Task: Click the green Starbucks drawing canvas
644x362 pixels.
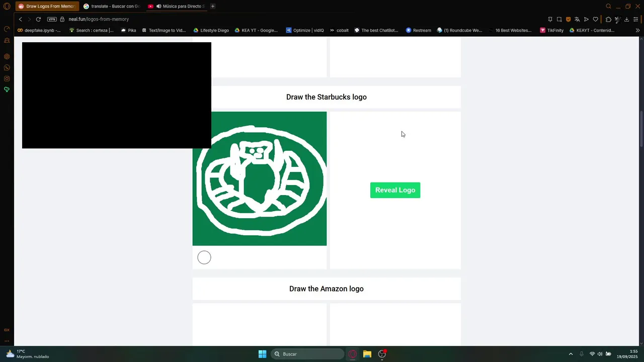Action: (260, 178)
